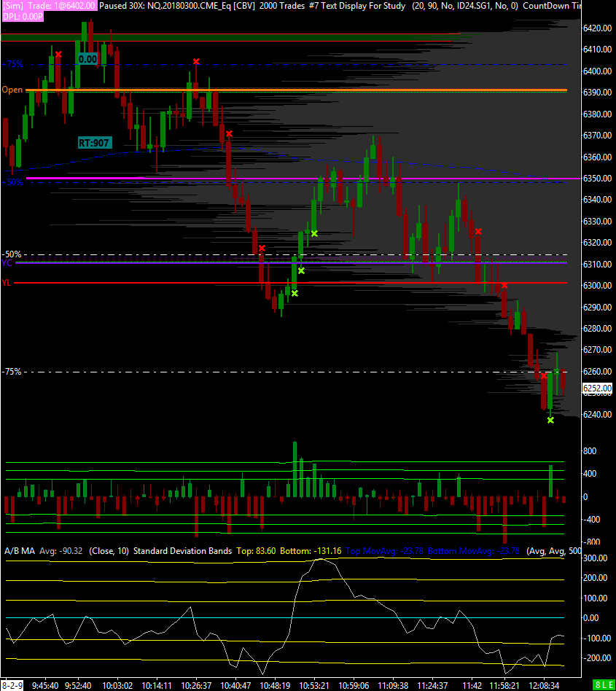The image size is (616, 691).
Task: Select the red 'YL' line label
Action: 6,283
